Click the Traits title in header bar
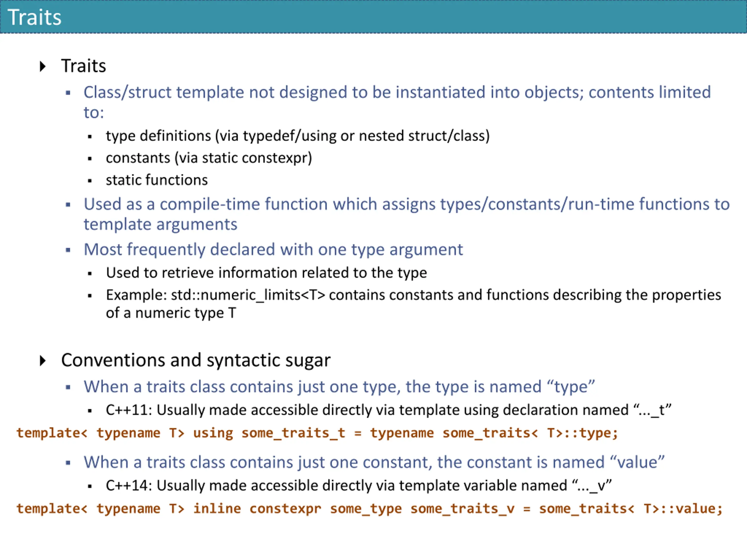747x560 pixels. click(34, 17)
